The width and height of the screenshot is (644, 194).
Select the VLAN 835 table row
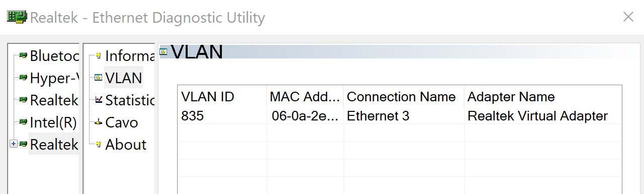pyautogui.click(x=399, y=116)
